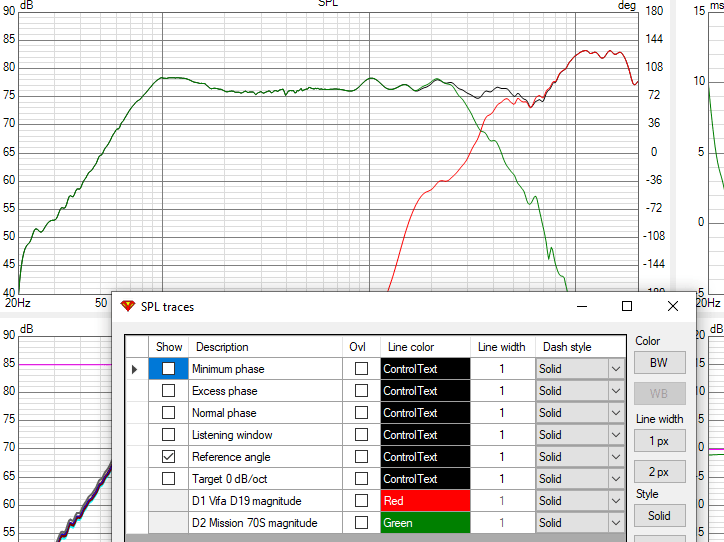This screenshot has height=542, width=724.
Task: Toggle Ovl checkbox for Reference angle
Action: coord(361,457)
